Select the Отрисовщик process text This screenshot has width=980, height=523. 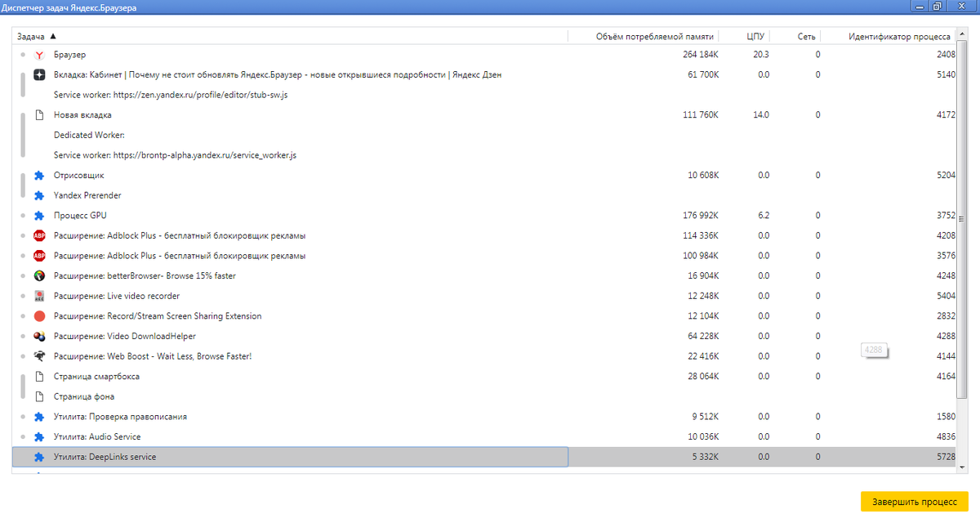(78, 176)
